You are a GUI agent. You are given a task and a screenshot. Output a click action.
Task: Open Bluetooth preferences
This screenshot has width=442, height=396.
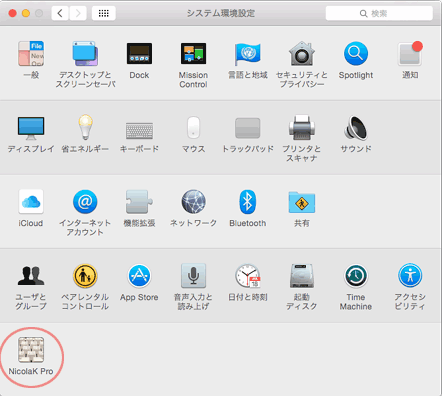click(x=247, y=201)
